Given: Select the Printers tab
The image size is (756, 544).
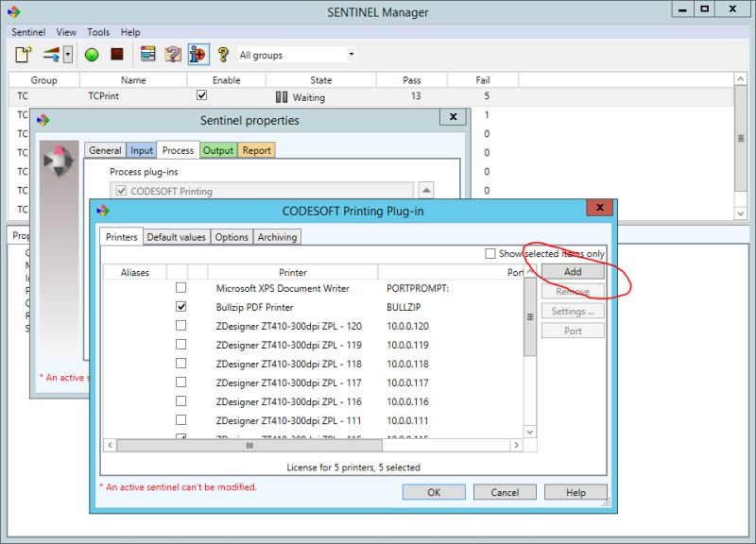Looking at the screenshot, I should coord(122,237).
